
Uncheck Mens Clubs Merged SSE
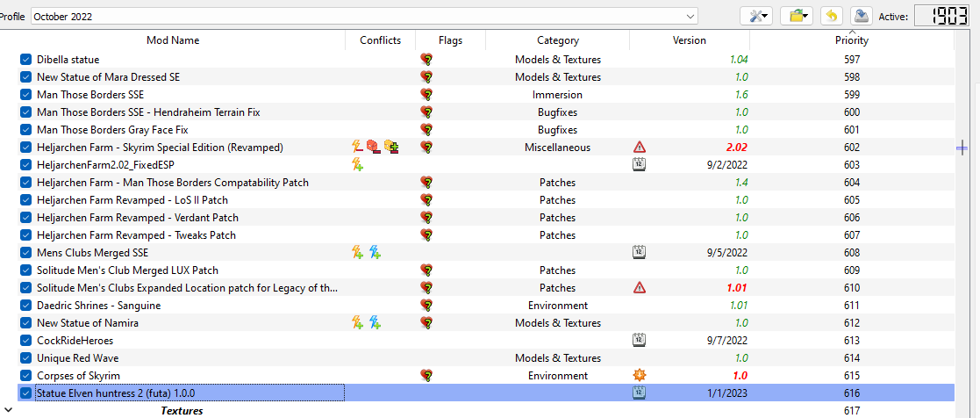pyautogui.click(x=25, y=253)
